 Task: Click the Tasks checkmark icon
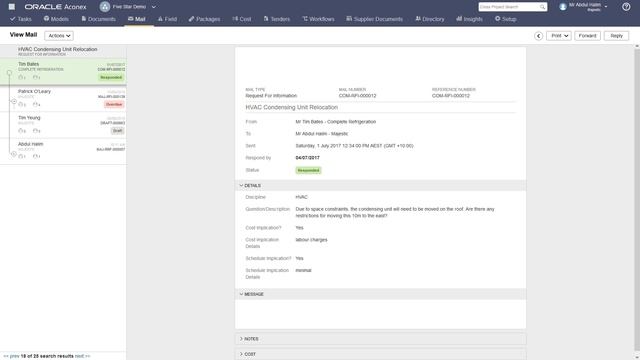pos(13,19)
